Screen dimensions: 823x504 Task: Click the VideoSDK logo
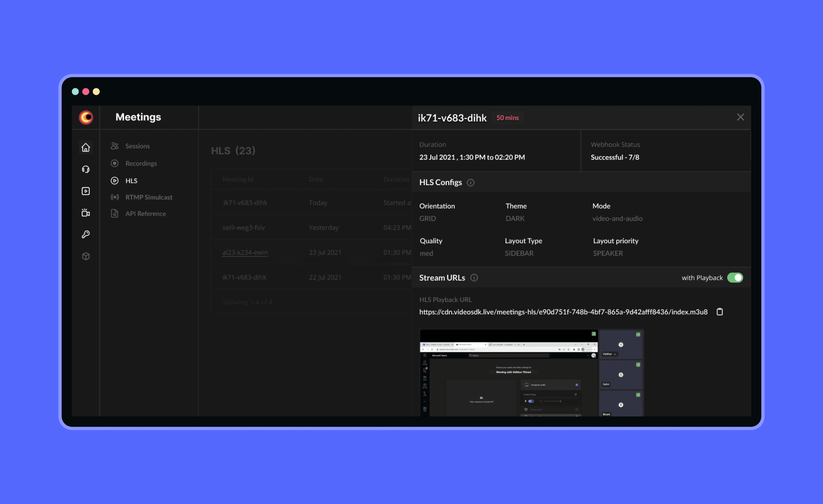[x=86, y=118]
